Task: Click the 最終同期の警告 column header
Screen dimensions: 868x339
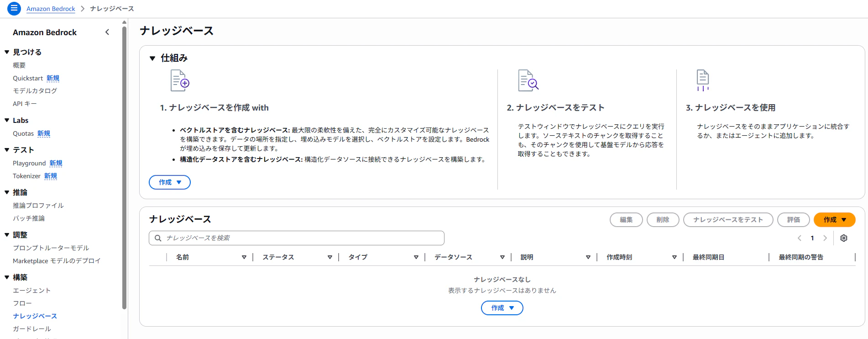Action: [801, 257]
